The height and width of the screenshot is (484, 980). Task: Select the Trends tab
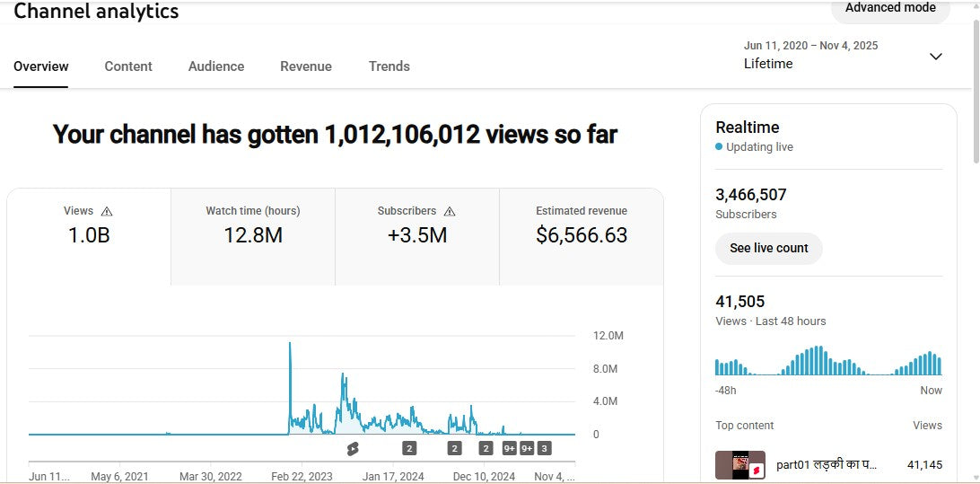coord(389,66)
